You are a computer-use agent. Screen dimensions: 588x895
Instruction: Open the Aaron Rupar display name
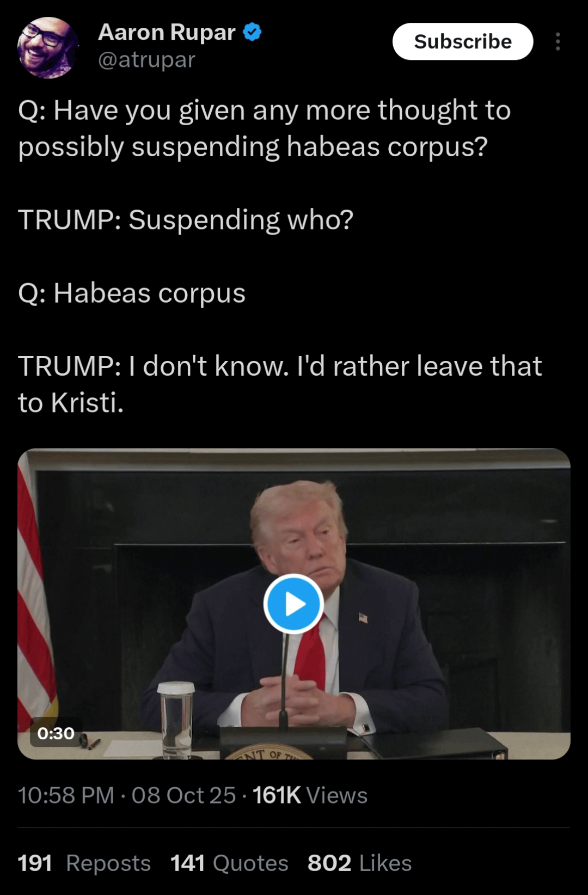click(x=167, y=32)
